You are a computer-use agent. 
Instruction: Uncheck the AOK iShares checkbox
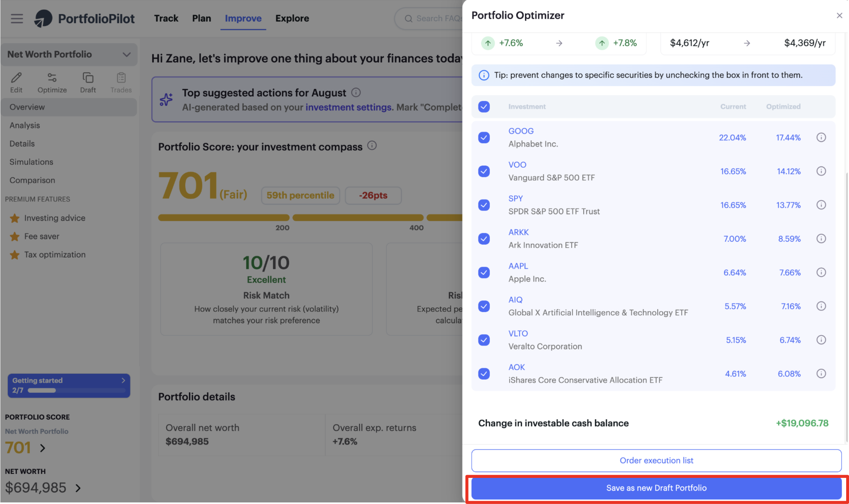click(484, 373)
